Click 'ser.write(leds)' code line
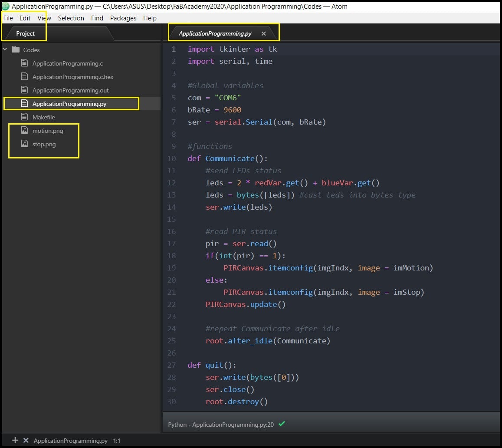 pos(239,207)
